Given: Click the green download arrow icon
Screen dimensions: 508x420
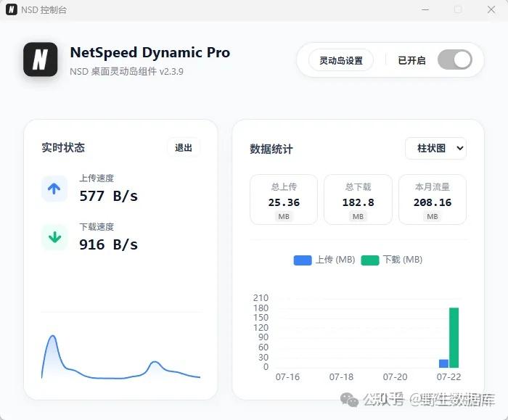Looking at the screenshot, I should click(x=54, y=237).
